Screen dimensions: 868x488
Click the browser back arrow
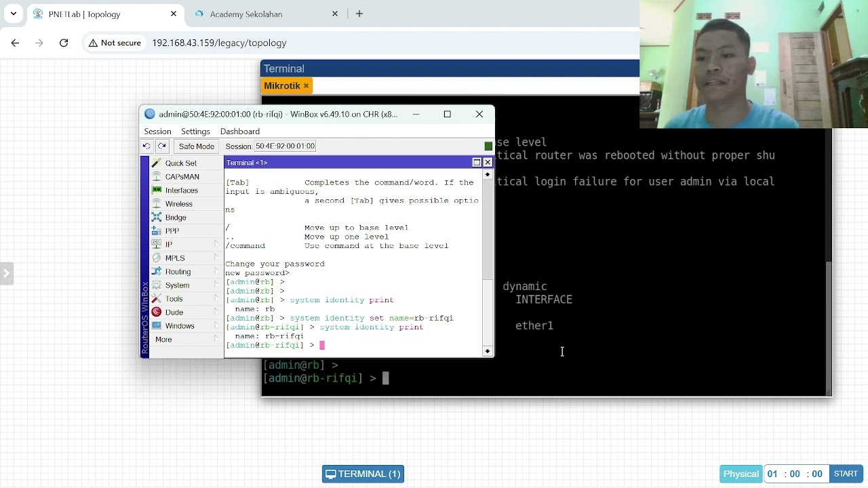[15, 43]
